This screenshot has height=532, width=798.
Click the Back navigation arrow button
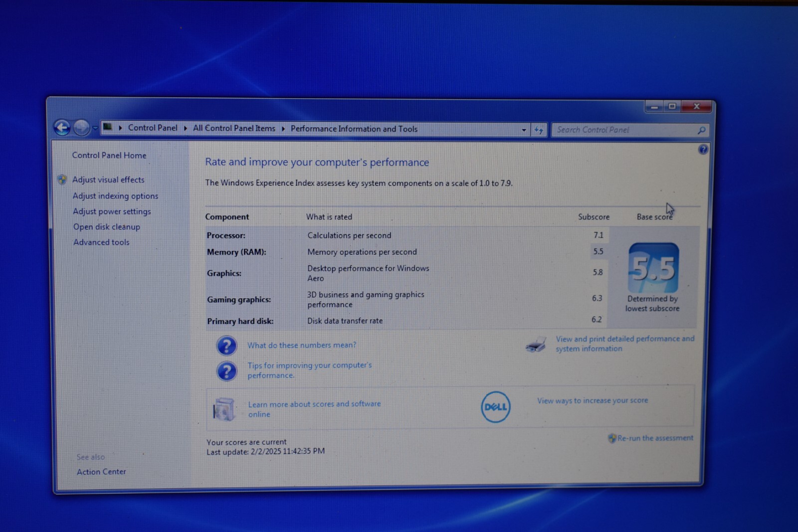pyautogui.click(x=62, y=128)
